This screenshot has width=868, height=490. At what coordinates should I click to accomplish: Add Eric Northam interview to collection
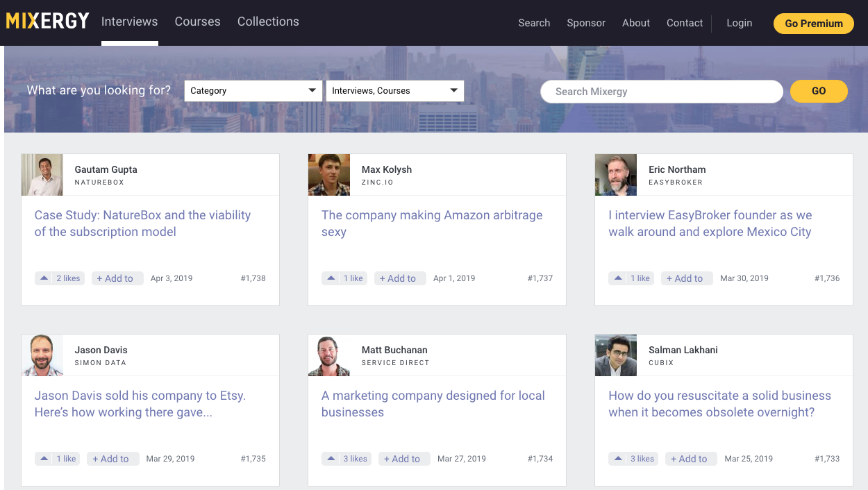687,278
